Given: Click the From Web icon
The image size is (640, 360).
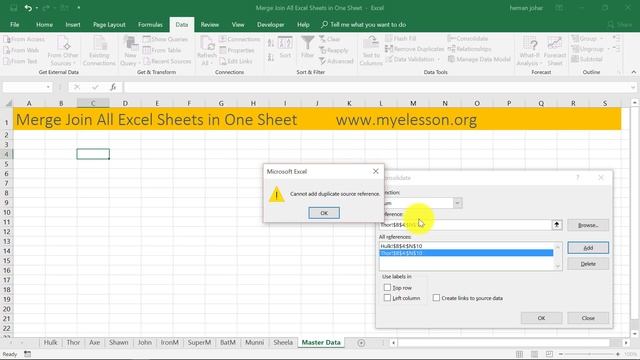Looking at the screenshot, I should click(7, 50).
